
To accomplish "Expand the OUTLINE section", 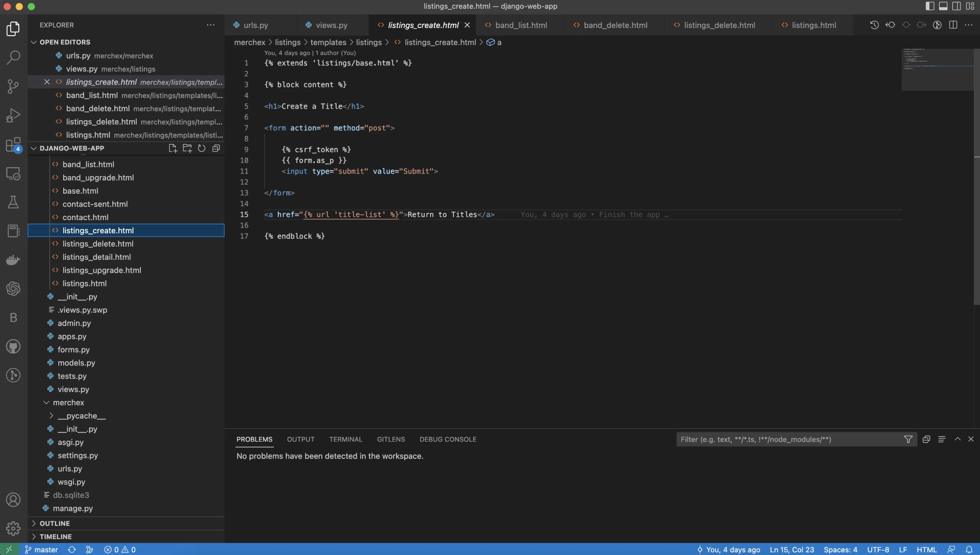I will (126, 524).
